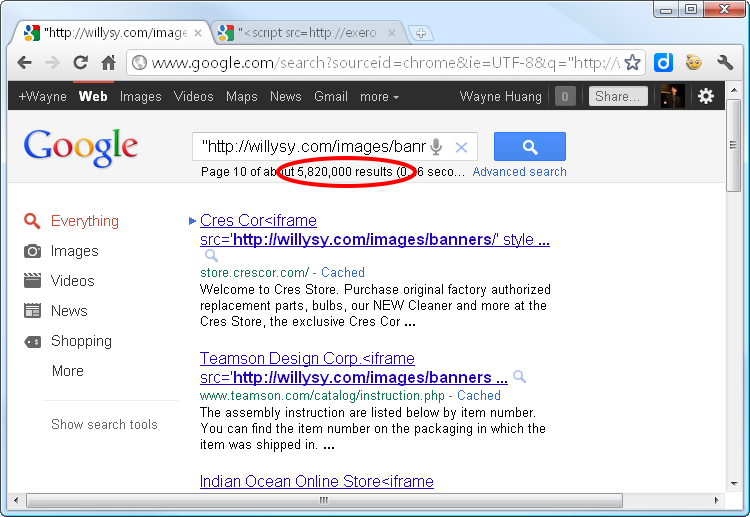This screenshot has width=750, height=517.
Task: Open Cached link for store.crescor.com
Action: pos(342,273)
